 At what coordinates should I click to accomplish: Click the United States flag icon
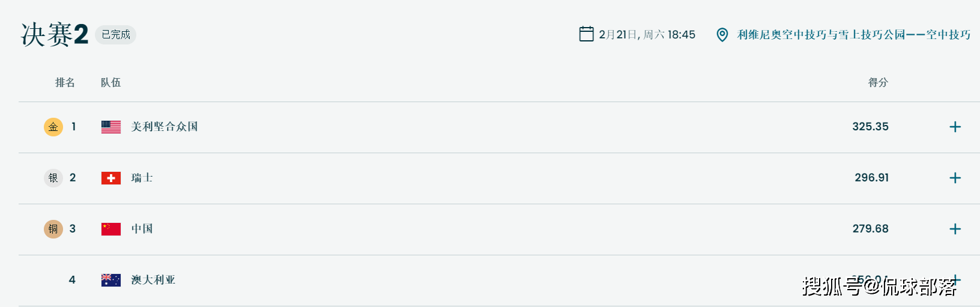pyautogui.click(x=111, y=127)
